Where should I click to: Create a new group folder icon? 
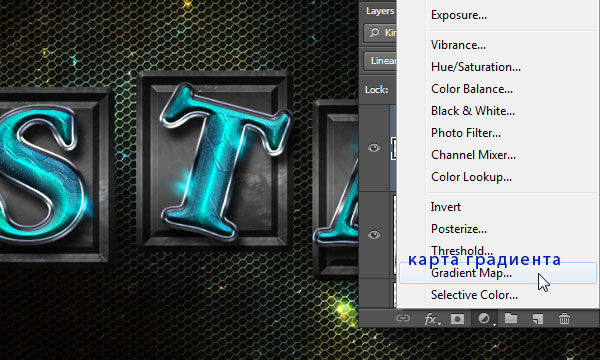tap(511, 318)
